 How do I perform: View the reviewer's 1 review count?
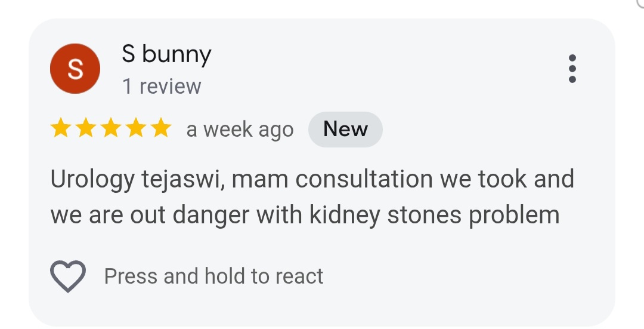point(162,87)
